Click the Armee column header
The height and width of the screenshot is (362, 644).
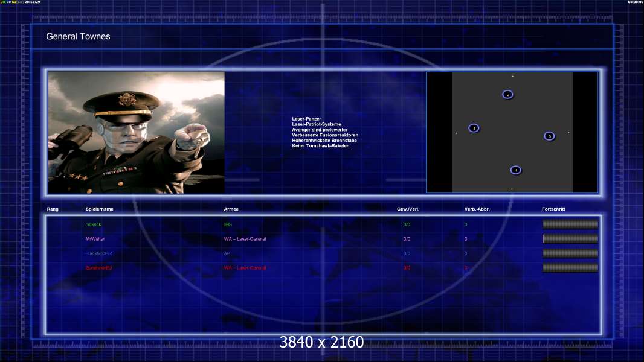pos(231,209)
